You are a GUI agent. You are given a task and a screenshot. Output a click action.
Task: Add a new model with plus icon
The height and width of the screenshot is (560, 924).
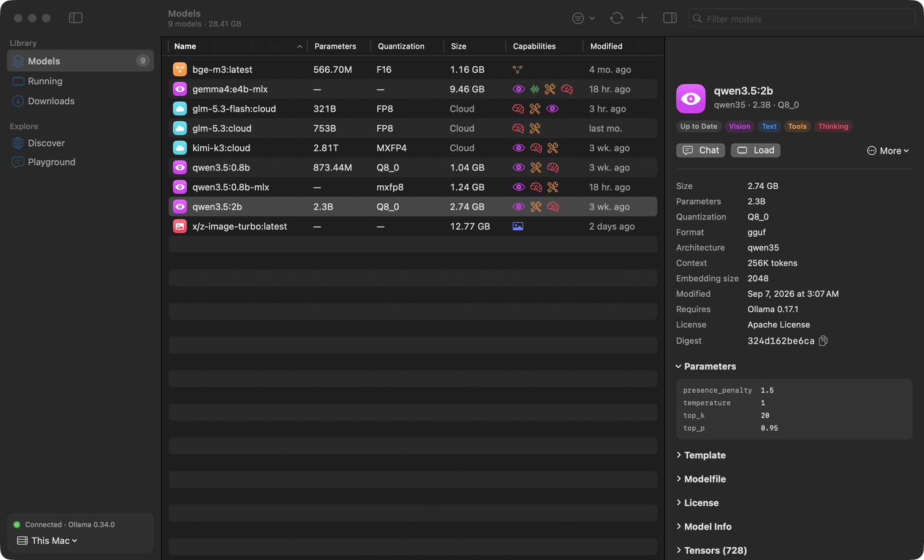[642, 18]
